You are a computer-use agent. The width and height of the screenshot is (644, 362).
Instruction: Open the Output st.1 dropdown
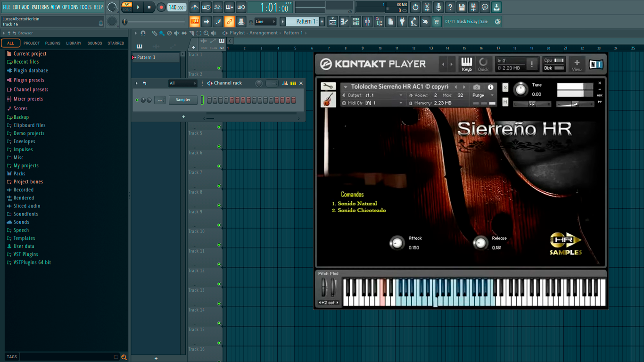pyautogui.click(x=373, y=95)
